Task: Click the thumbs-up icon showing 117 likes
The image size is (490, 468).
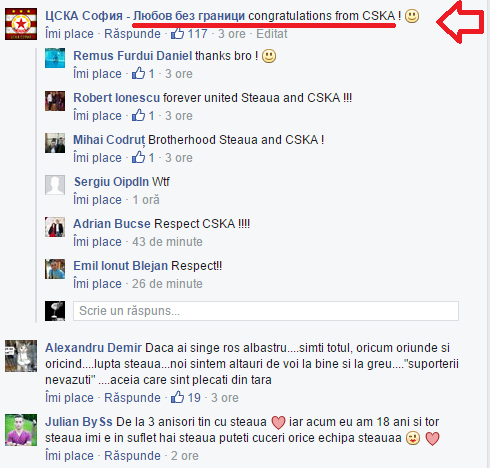Action: [177, 33]
